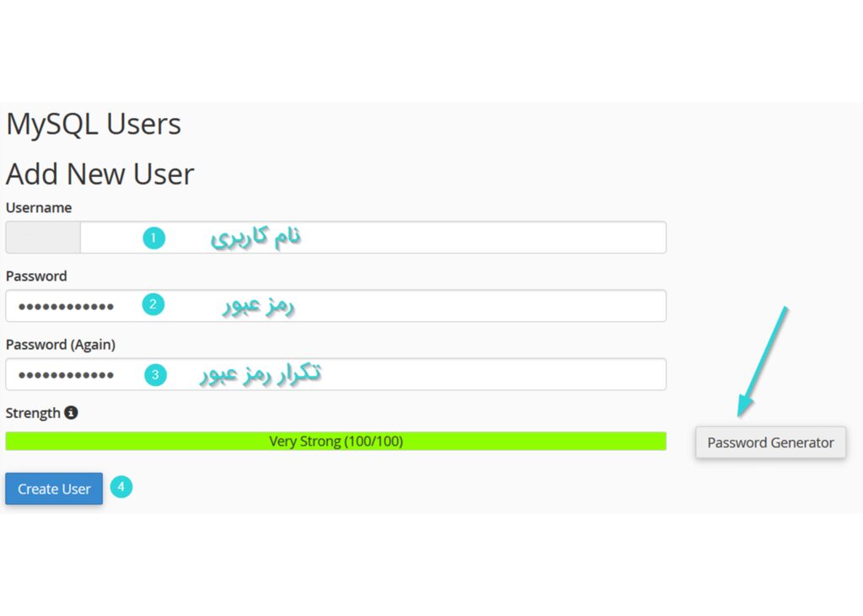863x616 pixels.
Task: Click numbered marker 1 in Username field
Action: 154,238
